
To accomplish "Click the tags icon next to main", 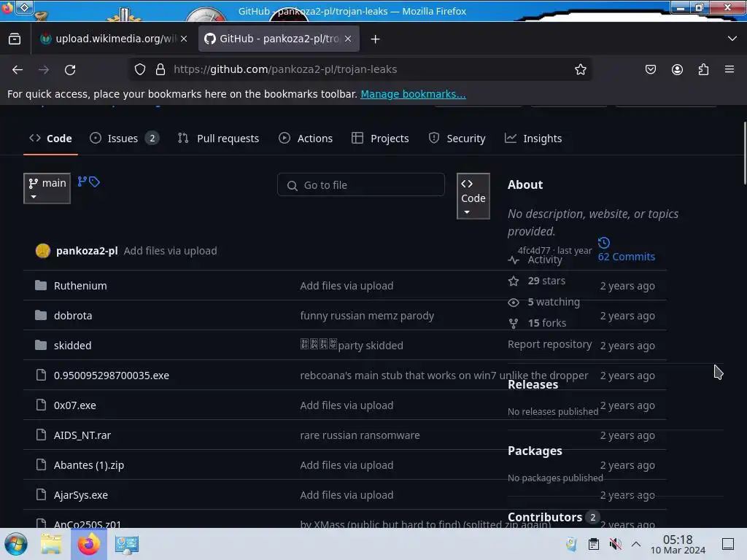I will coord(94,182).
